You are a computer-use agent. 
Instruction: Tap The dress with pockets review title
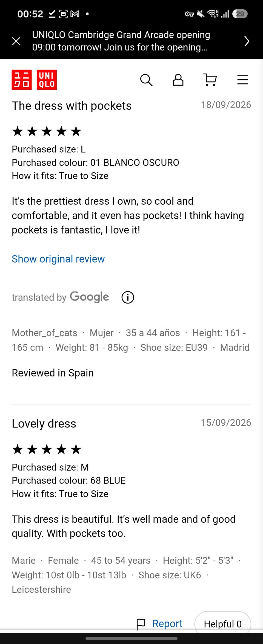(72, 106)
